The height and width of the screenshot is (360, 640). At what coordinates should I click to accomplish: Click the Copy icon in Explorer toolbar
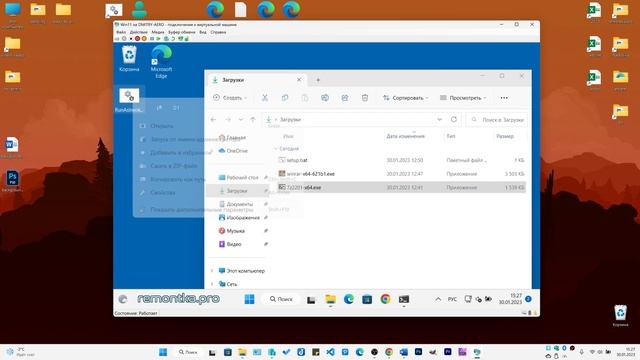coord(285,98)
